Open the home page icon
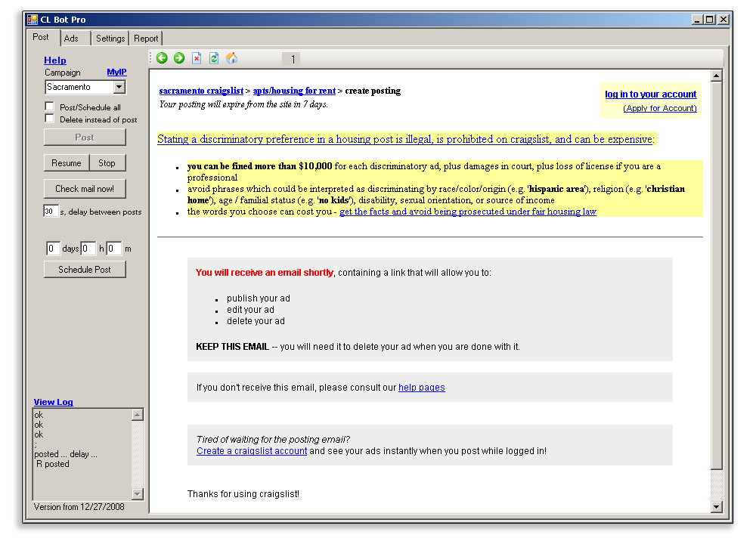Image resolution: width=756 pixels, height=544 pixels. [x=231, y=58]
